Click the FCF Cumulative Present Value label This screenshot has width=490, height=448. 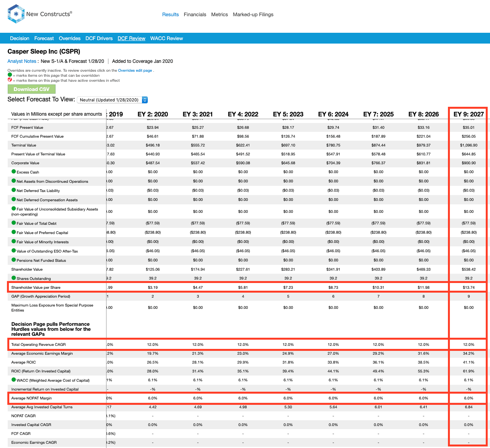pos(37,136)
